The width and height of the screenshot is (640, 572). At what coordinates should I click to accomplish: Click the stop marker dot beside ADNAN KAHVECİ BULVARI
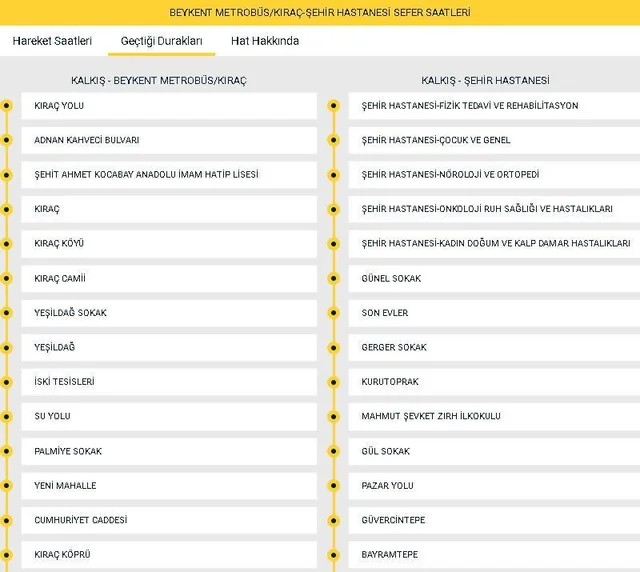pyautogui.click(x=7, y=140)
